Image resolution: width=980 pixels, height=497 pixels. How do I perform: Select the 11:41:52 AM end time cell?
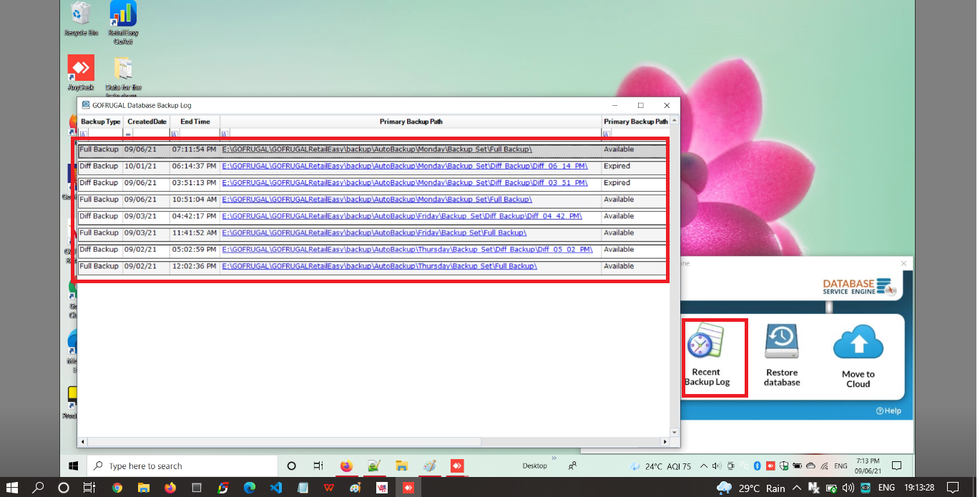[195, 232]
